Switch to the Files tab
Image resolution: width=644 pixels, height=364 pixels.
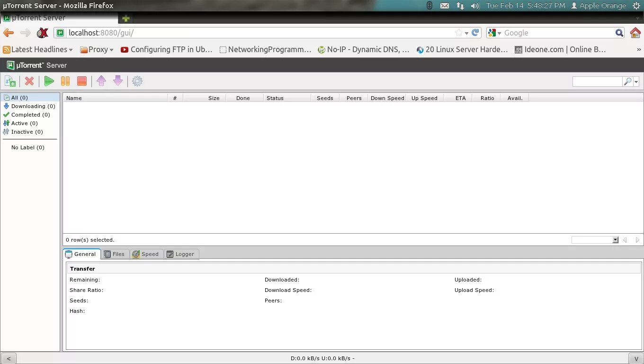[115, 254]
